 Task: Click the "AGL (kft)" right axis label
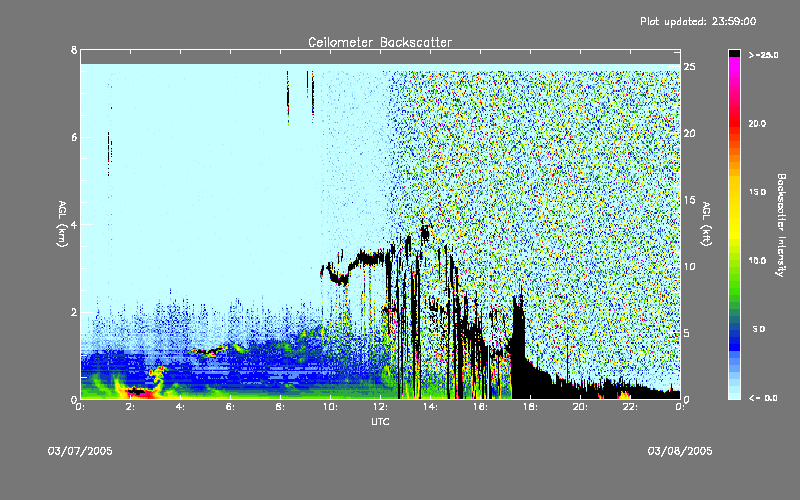[x=707, y=224]
